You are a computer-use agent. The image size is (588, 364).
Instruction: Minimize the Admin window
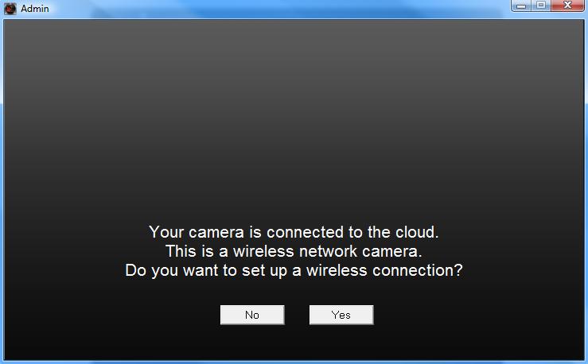[x=521, y=6]
